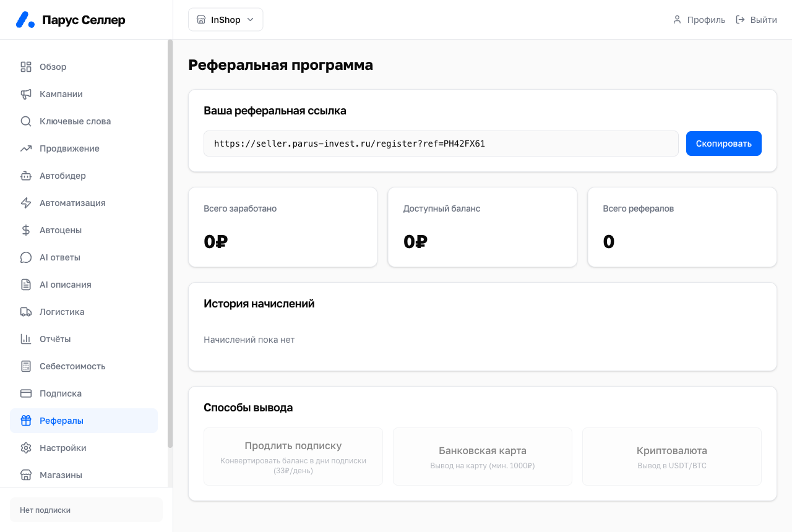The height and width of the screenshot is (532, 792).
Task: Click the Обзор grid icon
Action: pyautogui.click(x=26, y=67)
